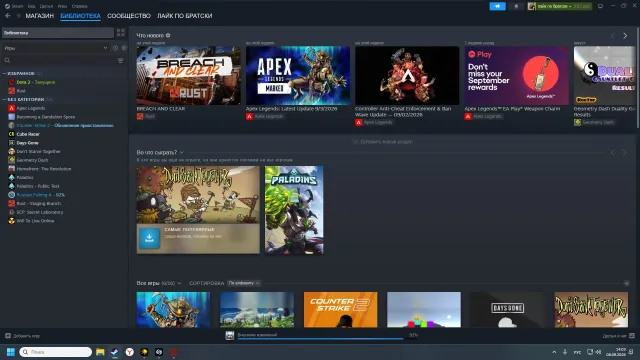Viewport: 640px width, 360px height.
Task: Open the Windows Start menu
Action: point(11,352)
